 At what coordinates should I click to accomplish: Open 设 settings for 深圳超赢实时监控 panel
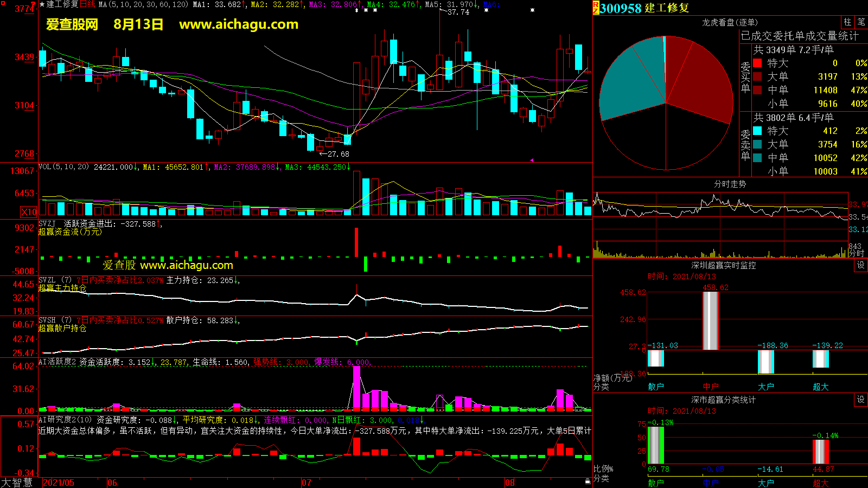[861, 265]
